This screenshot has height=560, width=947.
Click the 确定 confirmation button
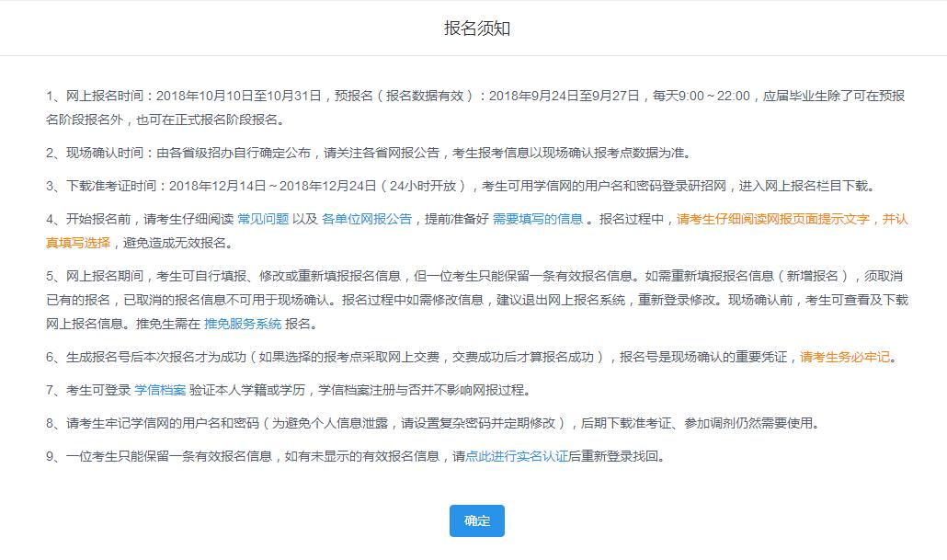[x=476, y=520]
